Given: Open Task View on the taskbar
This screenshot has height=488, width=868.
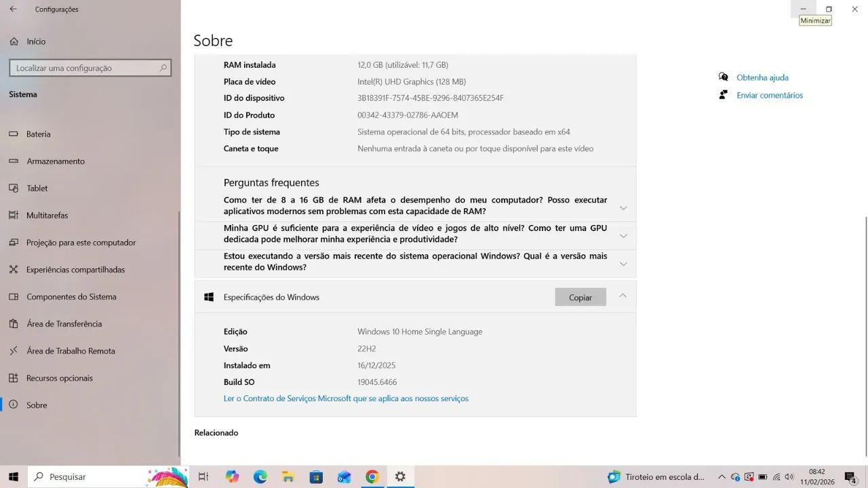Looking at the screenshot, I should (203, 476).
